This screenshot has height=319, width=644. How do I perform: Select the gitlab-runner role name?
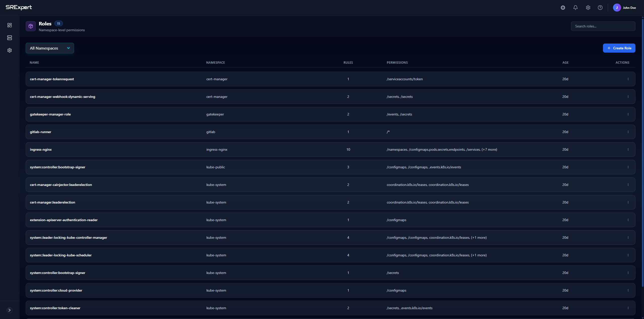click(41, 132)
